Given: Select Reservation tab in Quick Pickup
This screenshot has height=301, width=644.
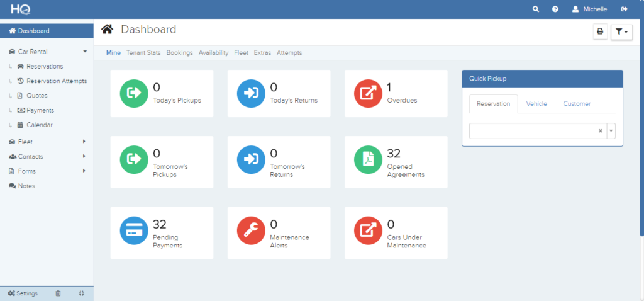Looking at the screenshot, I should point(493,104).
